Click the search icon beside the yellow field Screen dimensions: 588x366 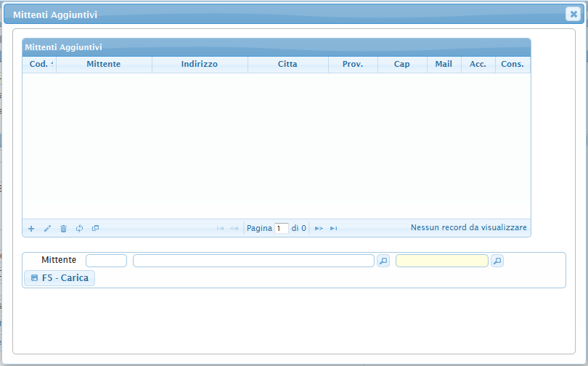497,261
